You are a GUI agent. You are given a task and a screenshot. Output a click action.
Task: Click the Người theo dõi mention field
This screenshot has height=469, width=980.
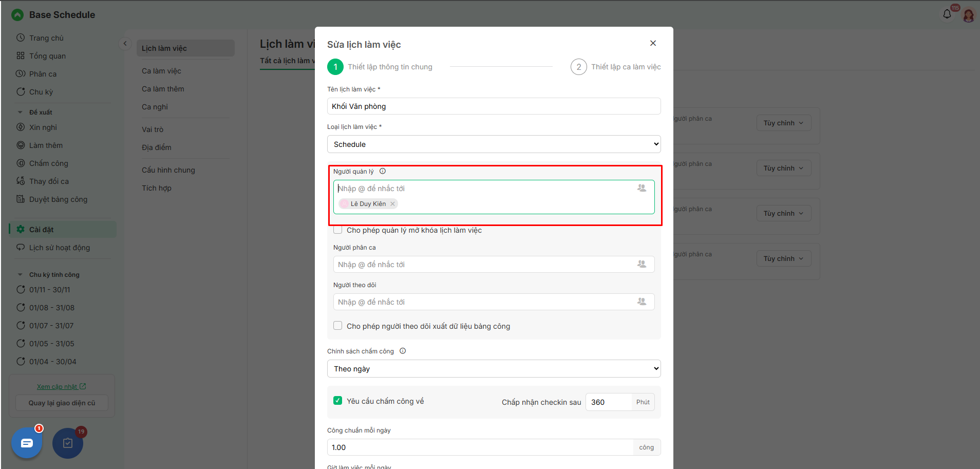494,302
